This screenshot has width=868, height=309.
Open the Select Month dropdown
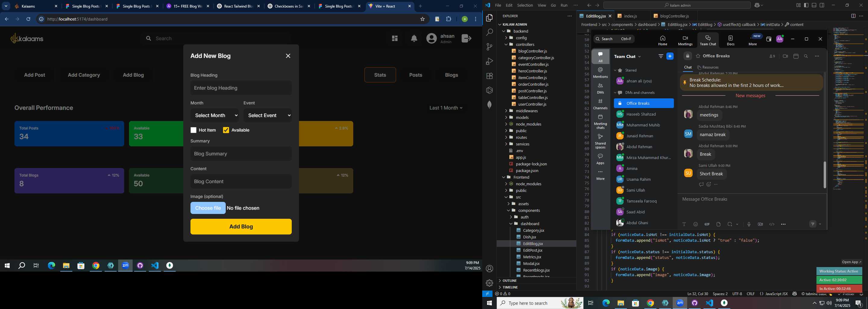(x=215, y=115)
